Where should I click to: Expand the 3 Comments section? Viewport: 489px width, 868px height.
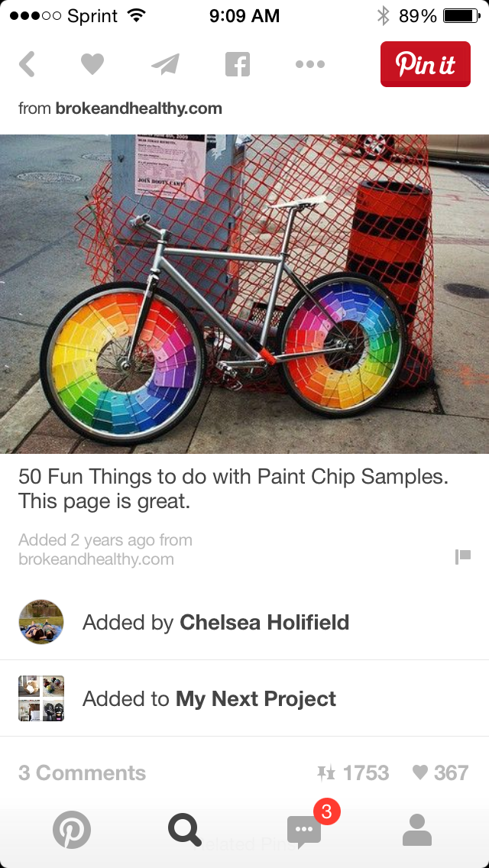(x=82, y=772)
